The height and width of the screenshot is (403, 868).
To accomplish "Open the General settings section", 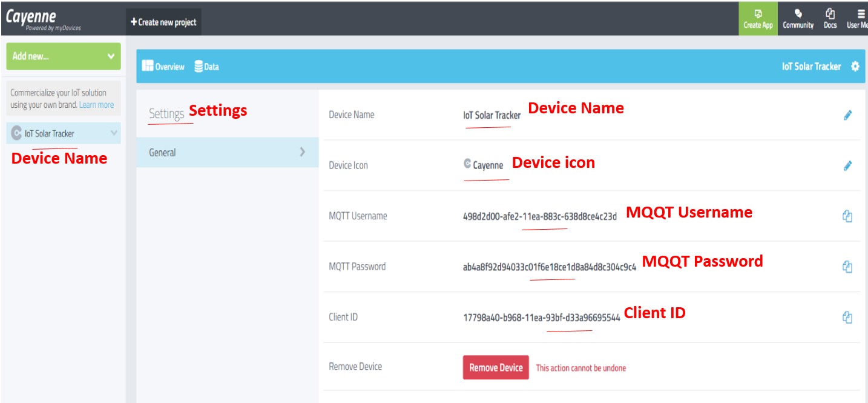I will click(227, 153).
